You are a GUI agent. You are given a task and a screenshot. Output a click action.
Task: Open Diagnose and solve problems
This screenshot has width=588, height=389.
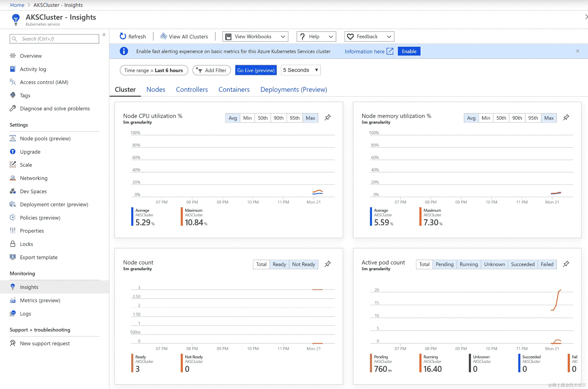click(55, 108)
